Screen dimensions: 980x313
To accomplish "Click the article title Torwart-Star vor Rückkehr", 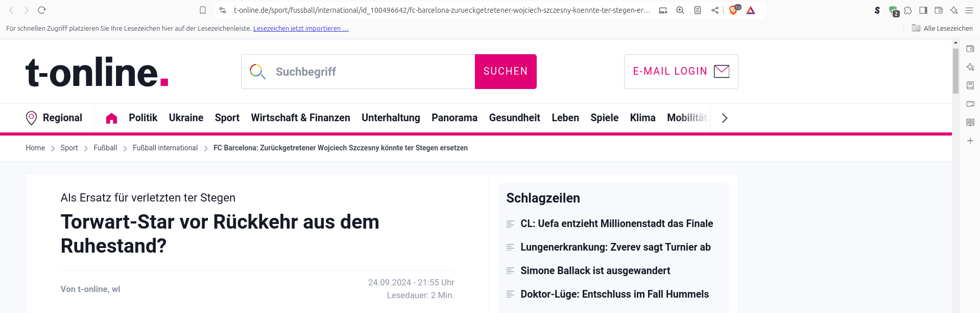I will (x=220, y=234).
